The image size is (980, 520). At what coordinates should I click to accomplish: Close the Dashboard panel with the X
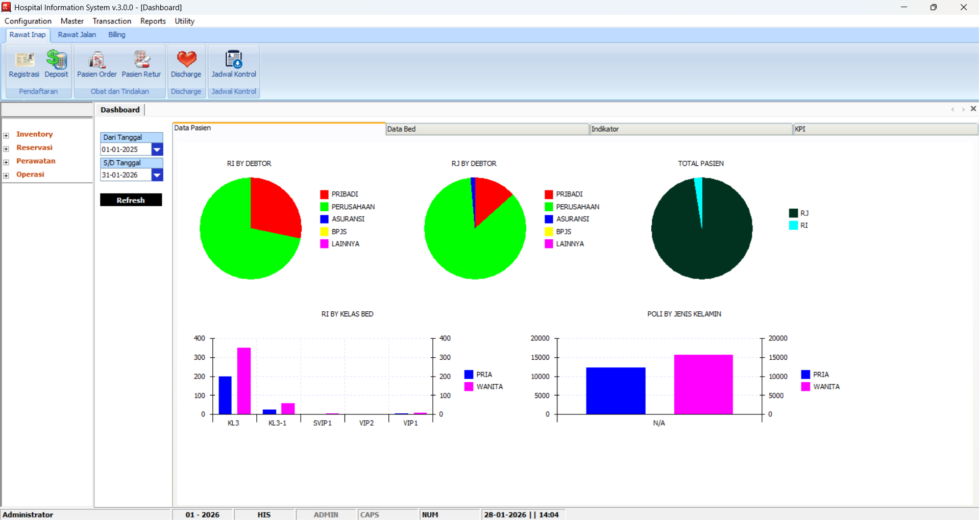(x=973, y=109)
